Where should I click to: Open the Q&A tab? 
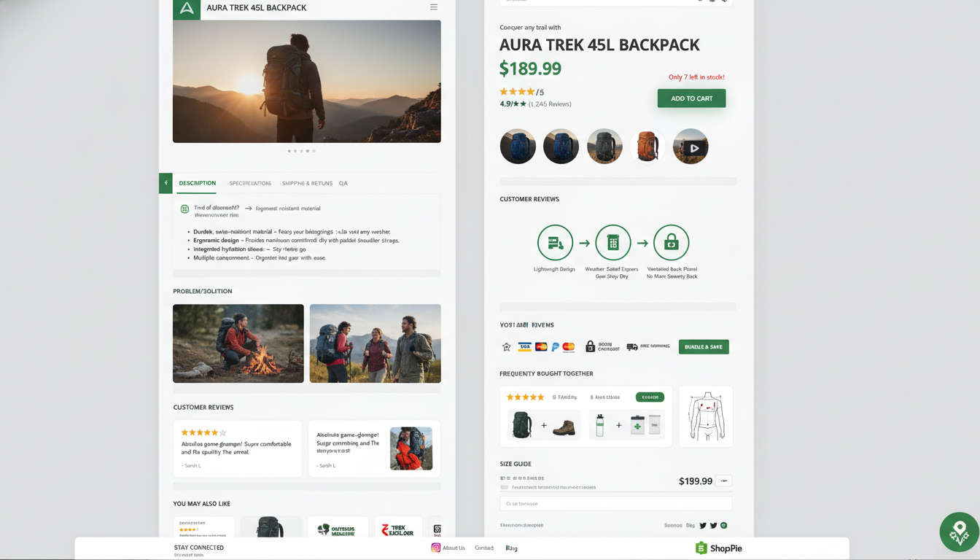click(x=343, y=183)
